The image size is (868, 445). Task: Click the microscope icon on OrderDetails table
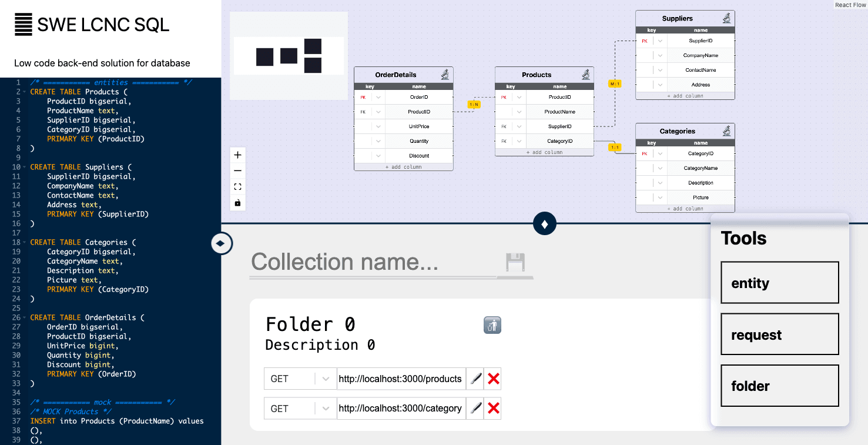(x=445, y=75)
